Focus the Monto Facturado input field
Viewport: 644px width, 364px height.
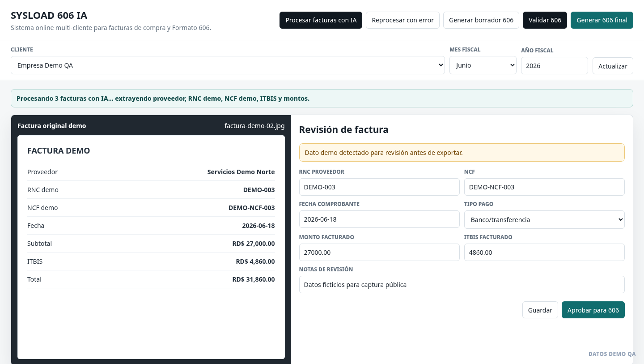pyautogui.click(x=379, y=253)
